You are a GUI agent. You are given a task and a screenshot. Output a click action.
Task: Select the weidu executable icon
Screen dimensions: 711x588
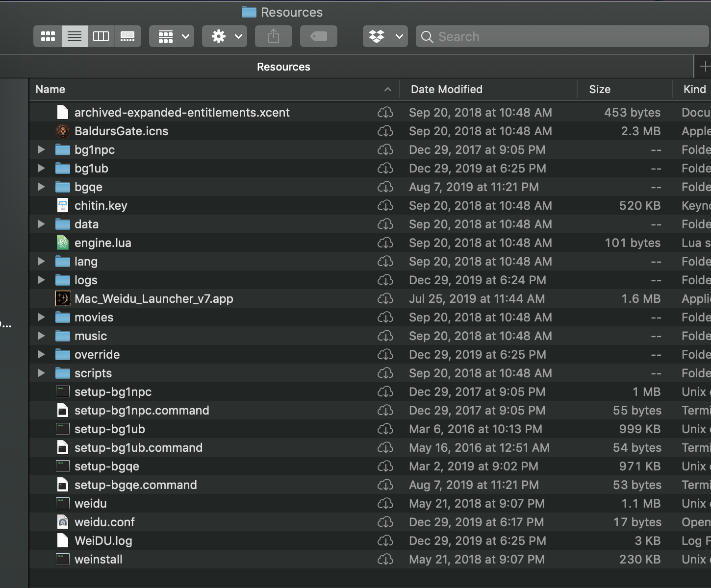63,503
